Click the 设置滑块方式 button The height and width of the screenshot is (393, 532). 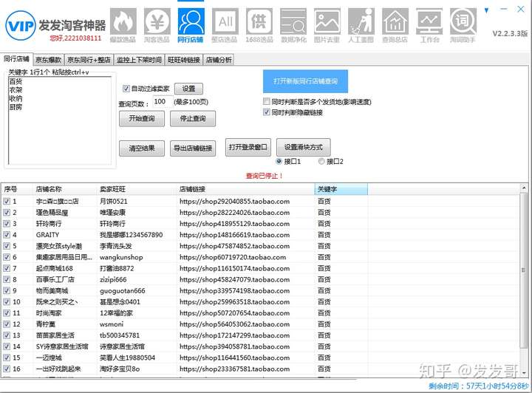(x=304, y=147)
